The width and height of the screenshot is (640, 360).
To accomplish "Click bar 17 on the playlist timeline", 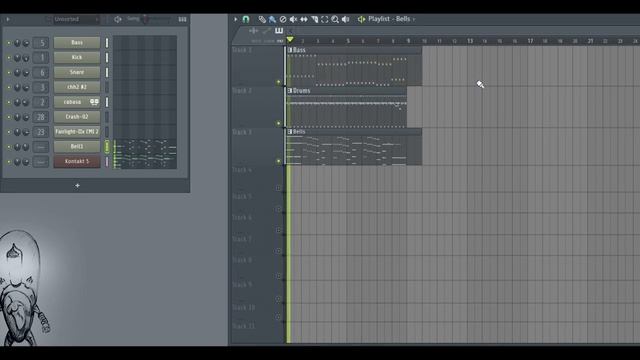I will pos(530,41).
